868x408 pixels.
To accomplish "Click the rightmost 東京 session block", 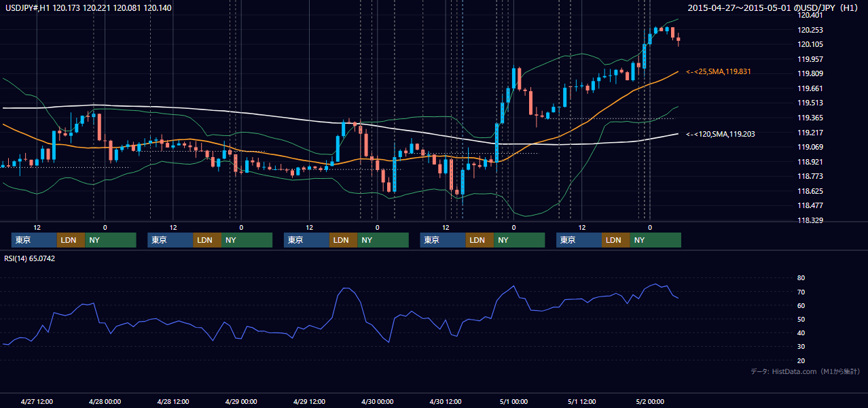I will click(x=579, y=240).
